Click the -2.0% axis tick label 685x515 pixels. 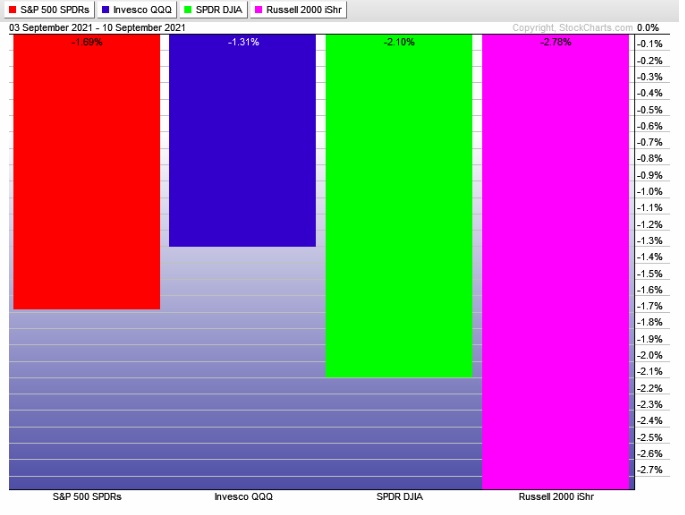click(x=650, y=356)
